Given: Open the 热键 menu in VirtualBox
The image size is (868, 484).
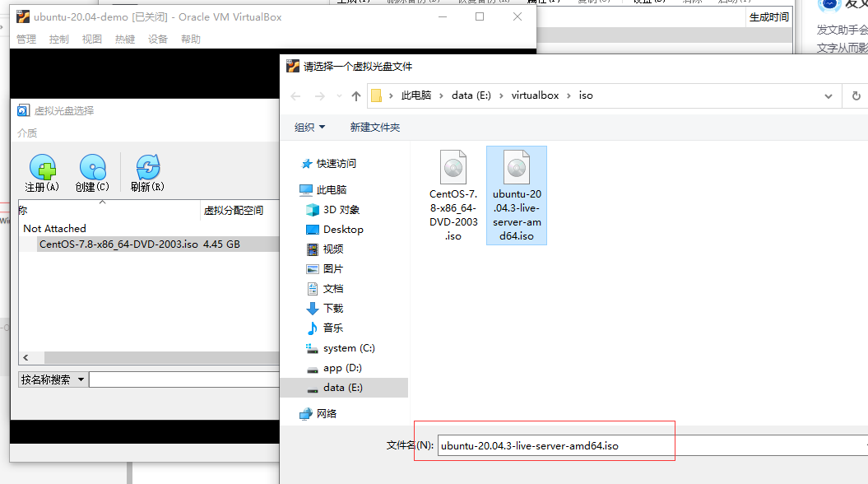Looking at the screenshot, I should pyautogui.click(x=124, y=40).
